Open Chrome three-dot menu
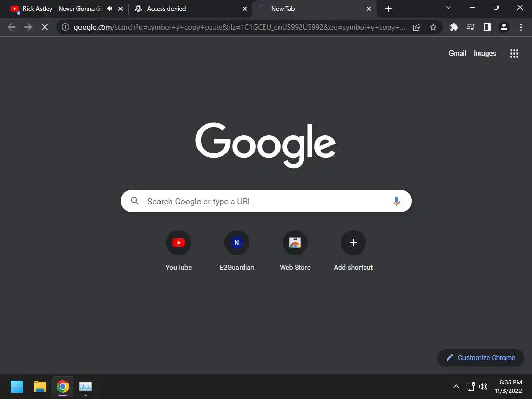This screenshot has height=399, width=532. pos(521,27)
